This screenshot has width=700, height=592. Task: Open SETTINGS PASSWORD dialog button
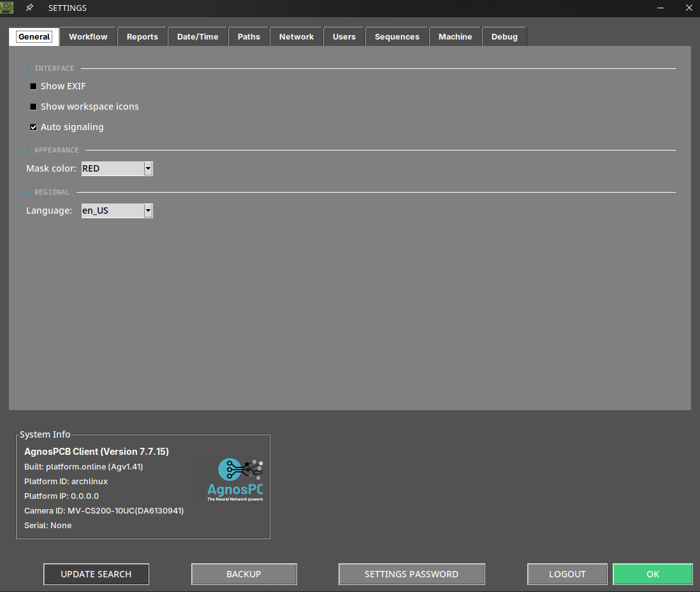412,574
